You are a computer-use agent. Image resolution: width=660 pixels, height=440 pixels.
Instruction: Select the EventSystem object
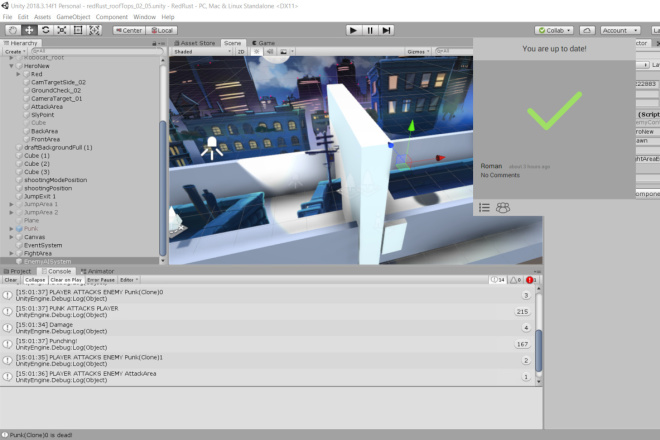click(x=43, y=245)
